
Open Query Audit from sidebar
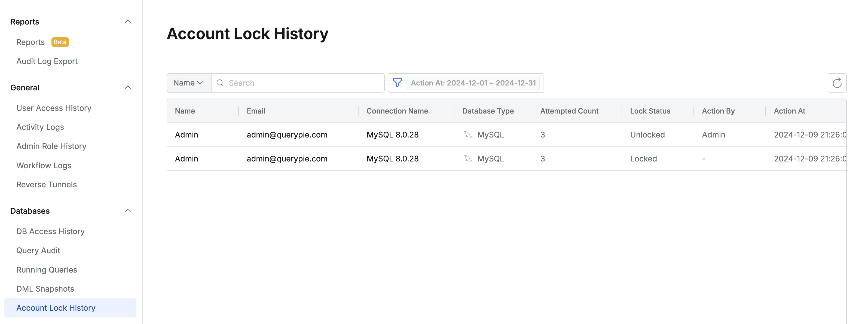(x=38, y=250)
